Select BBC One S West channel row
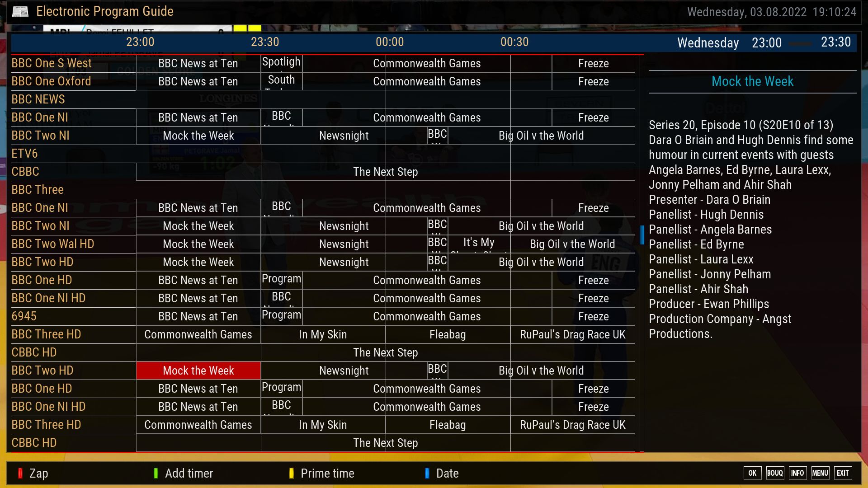The image size is (868, 488). [52, 63]
